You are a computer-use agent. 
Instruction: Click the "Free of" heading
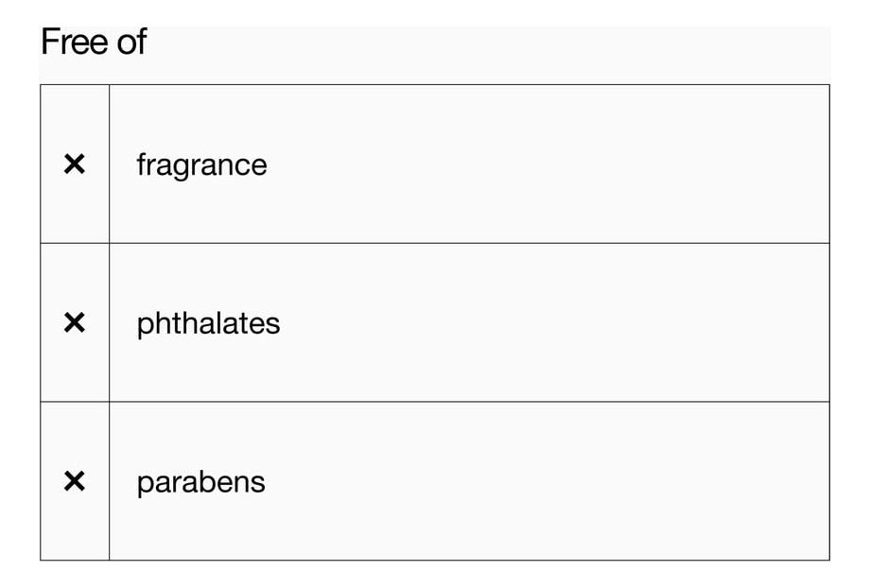pyautogui.click(x=94, y=43)
